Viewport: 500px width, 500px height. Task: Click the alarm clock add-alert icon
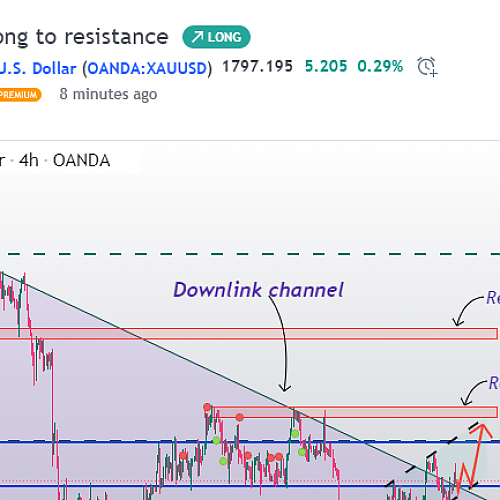pos(427,67)
